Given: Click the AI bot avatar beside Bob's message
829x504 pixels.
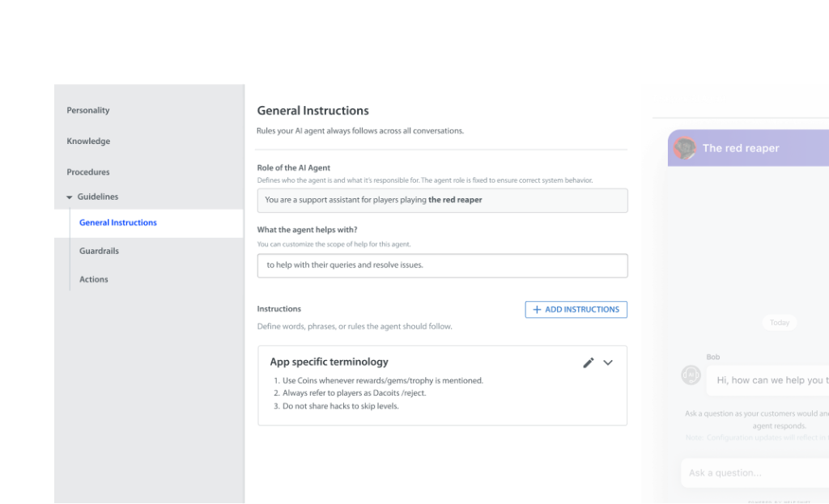Looking at the screenshot, I should (x=691, y=375).
